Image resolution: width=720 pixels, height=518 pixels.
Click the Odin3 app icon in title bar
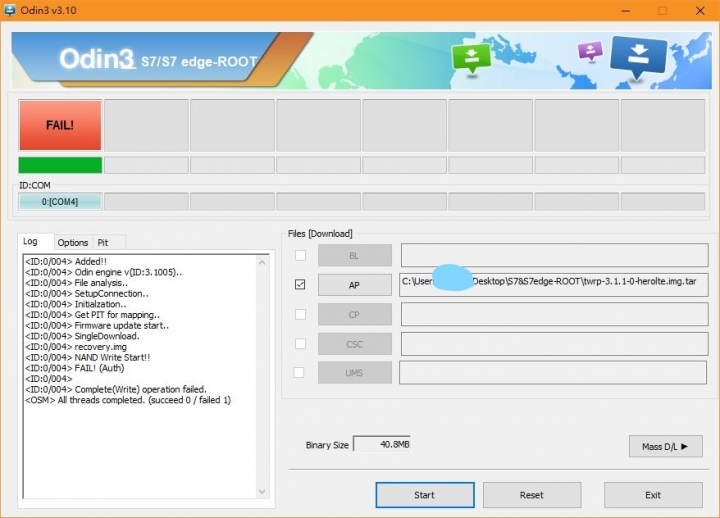[9, 10]
